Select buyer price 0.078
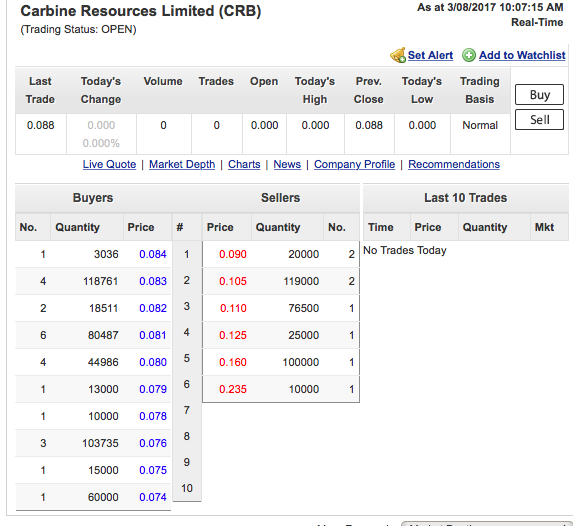 [153, 416]
